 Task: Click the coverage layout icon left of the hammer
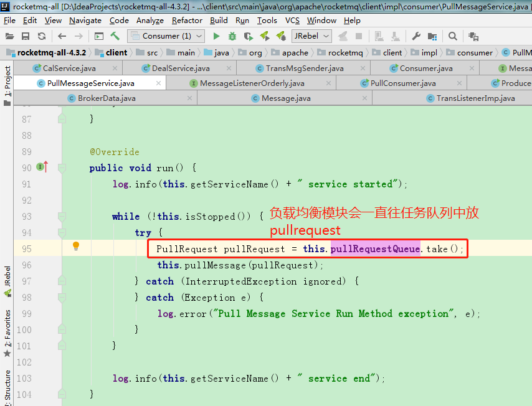click(x=98, y=36)
